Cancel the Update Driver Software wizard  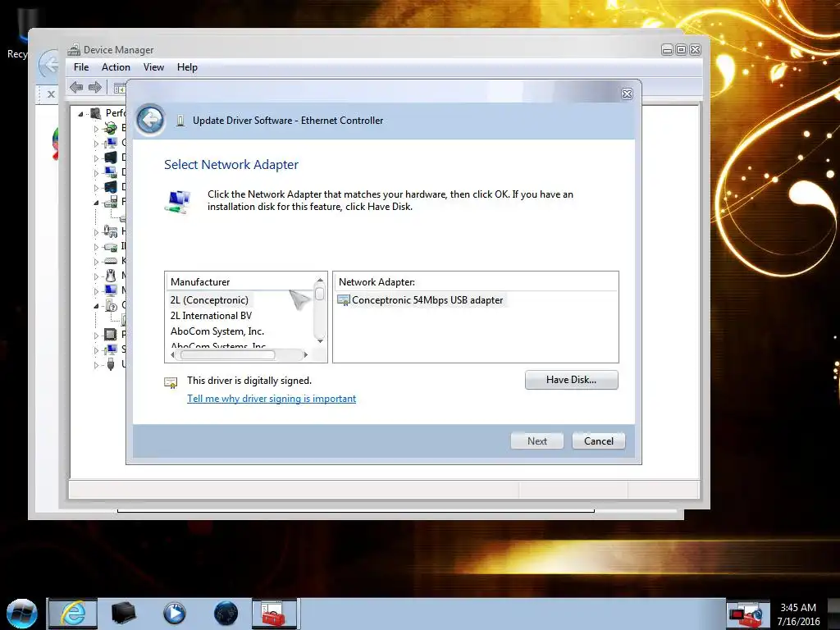pyautogui.click(x=598, y=441)
